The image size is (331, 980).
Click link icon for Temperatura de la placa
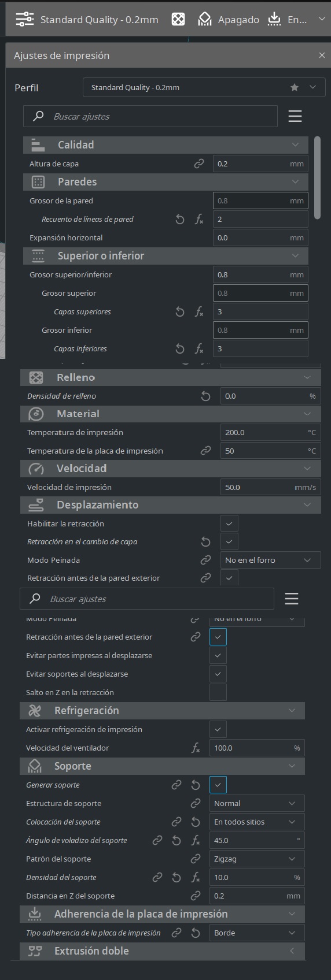(205, 451)
